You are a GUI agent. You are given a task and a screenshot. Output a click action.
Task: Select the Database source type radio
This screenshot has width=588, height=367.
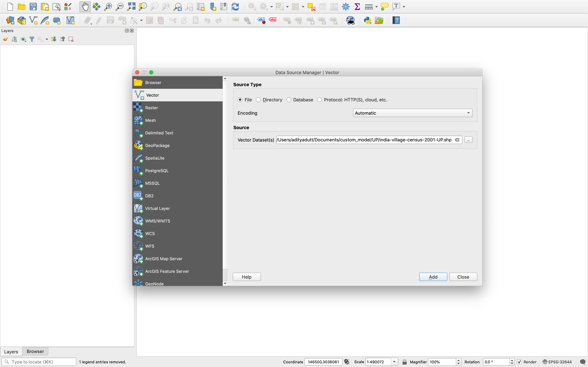289,100
